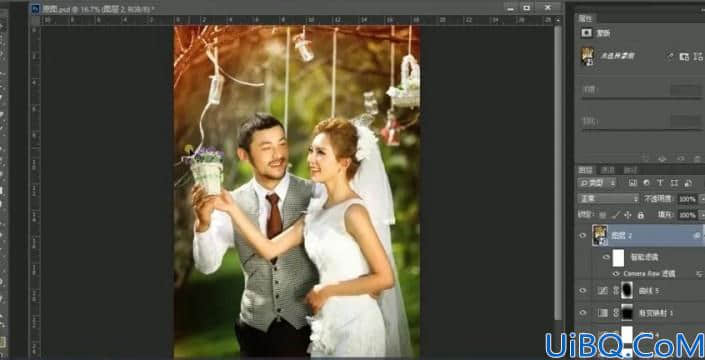Filter layers by type (T) icon
The width and height of the screenshot is (705, 360).
pos(660,183)
